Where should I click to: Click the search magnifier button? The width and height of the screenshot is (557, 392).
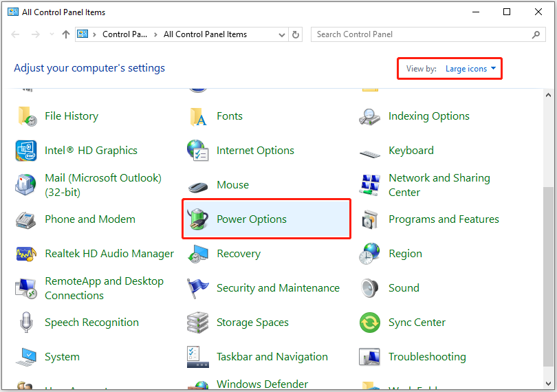point(536,34)
